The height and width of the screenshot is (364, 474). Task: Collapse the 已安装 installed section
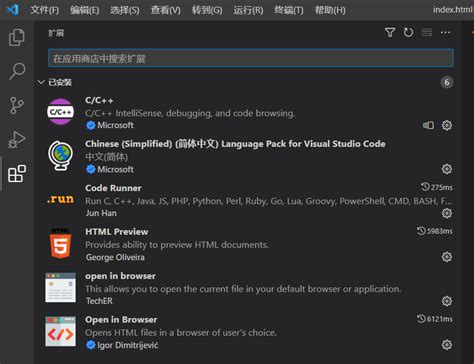point(41,82)
